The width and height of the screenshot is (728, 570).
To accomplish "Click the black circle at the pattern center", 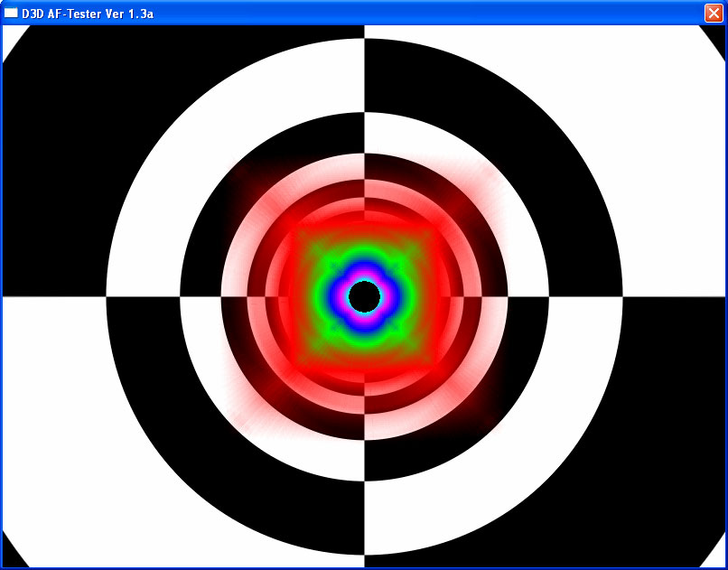I will tap(365, 295).
